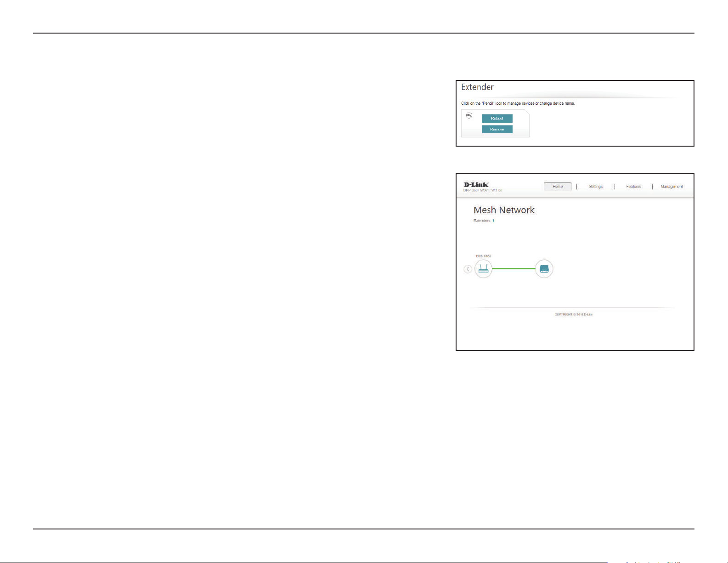This screenshot has width=728, height=563.
Task: Click the left chevron beside router icon
Action: (x=468, y=269)
